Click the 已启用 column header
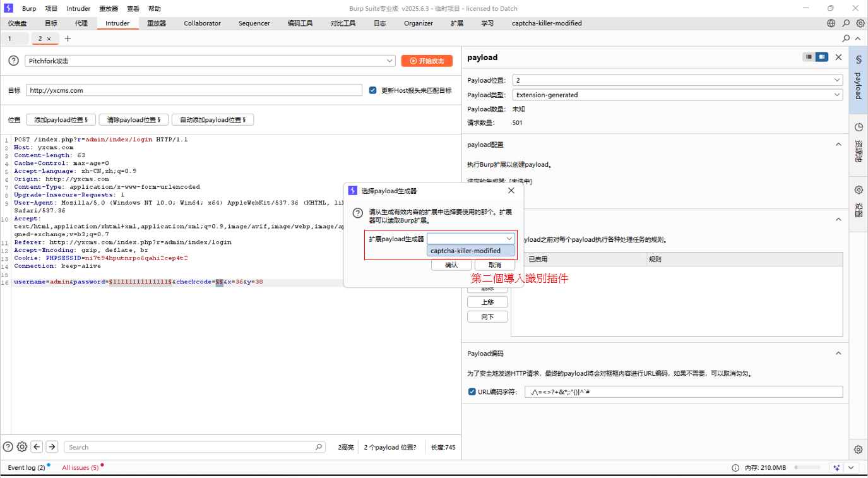The height and width of the screenshot is (478, 868). tap(585, 260)
